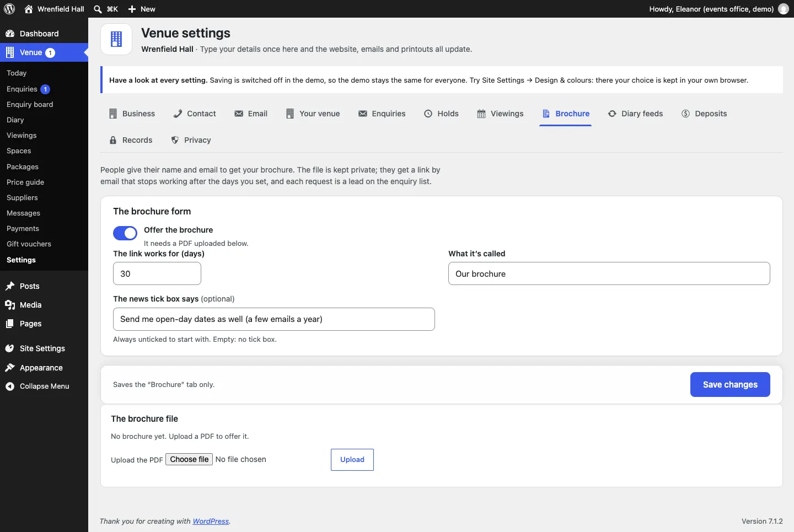The image size is (794, 532).
Task: Click the Choose file button
Action: point(189,459)
